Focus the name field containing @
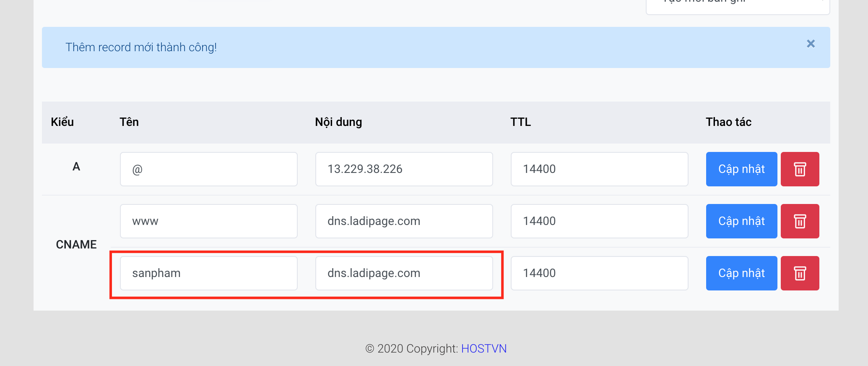 [x=208, y=169]
